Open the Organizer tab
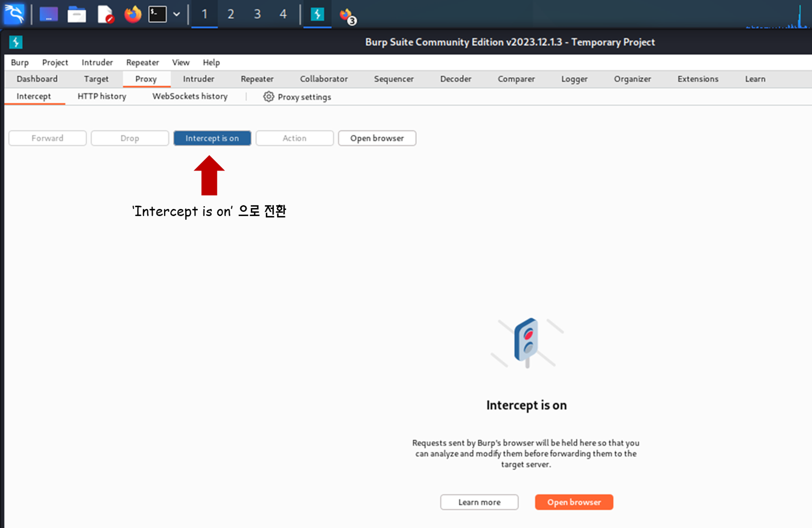The image size is (812, 528). [x=633, y=79]
